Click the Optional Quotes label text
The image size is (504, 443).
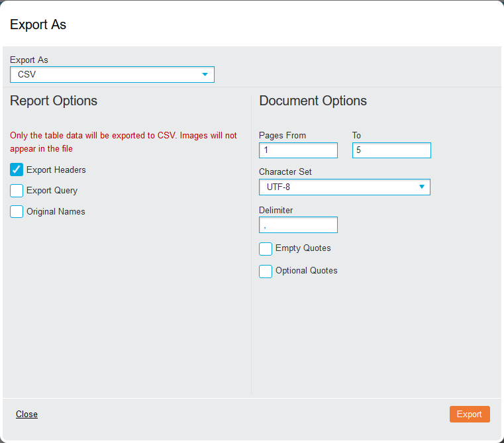(307, 271)
